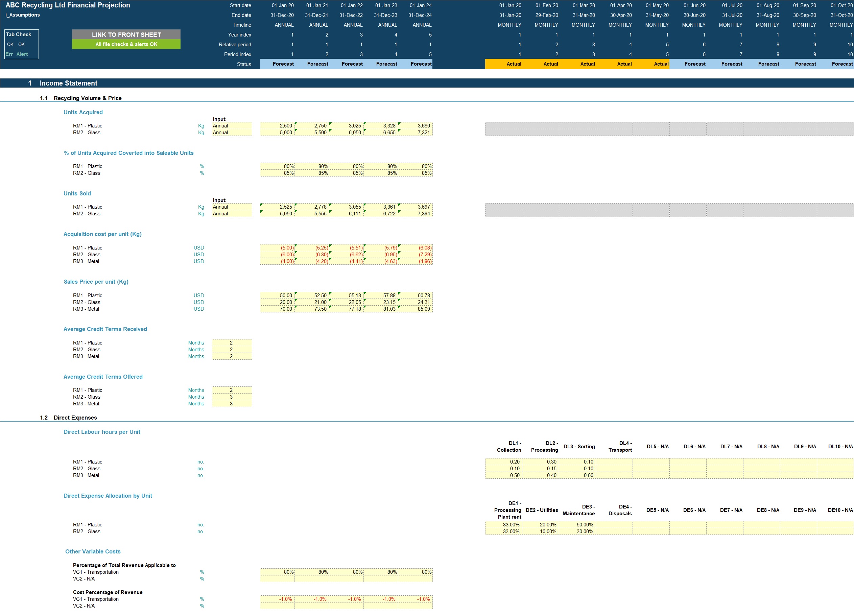Click the DE1 - Processing Plant rent header
The width and height of the screenshot is (854, 616).
pyautogui.click(x=507, y=510)
